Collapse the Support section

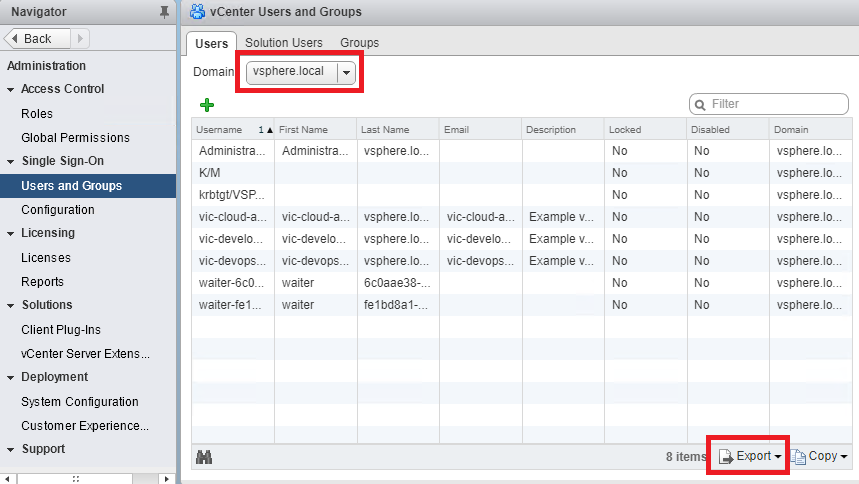[x=10, y=450]
